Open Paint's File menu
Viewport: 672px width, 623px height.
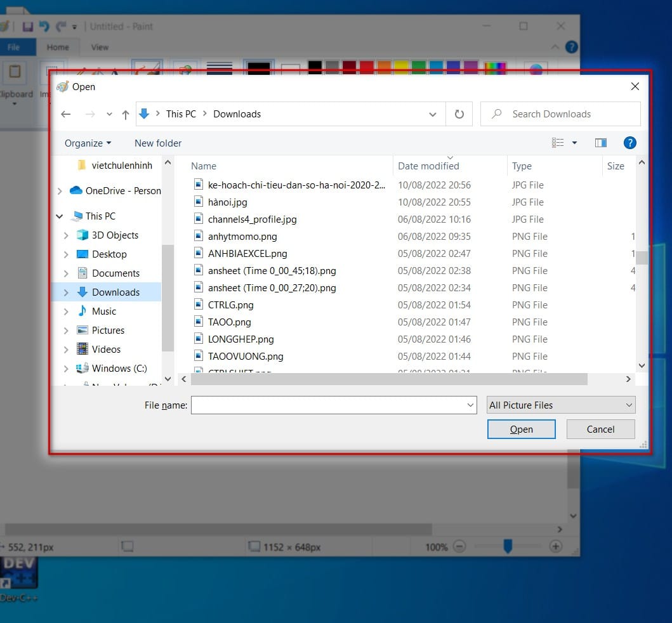point(18,46)
